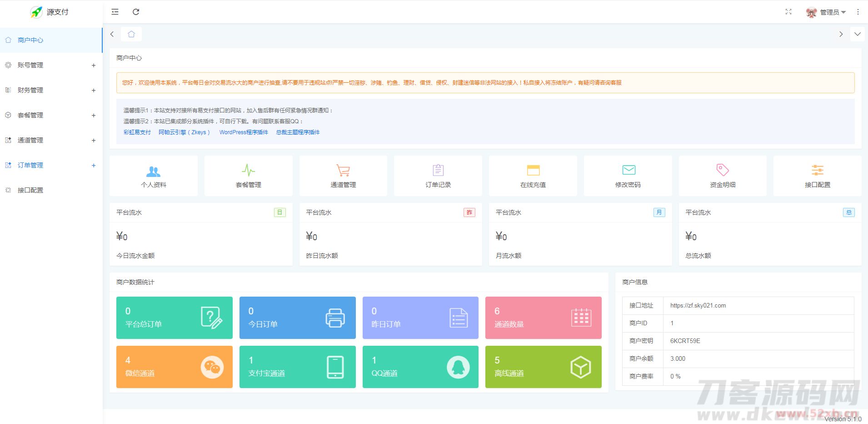Image resolution: width=868 pixels, height=424 pixels.
Task: Select the 订单记录 order records icon
Action: click(x=437, y=176)
